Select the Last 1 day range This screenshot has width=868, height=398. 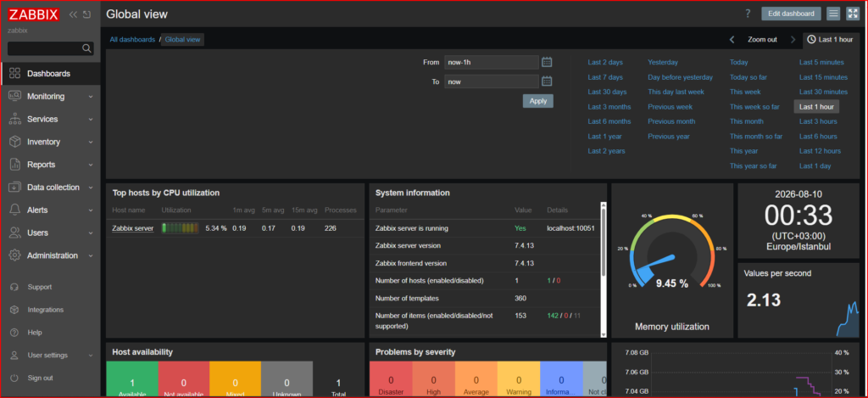click(x=815, y=165)
